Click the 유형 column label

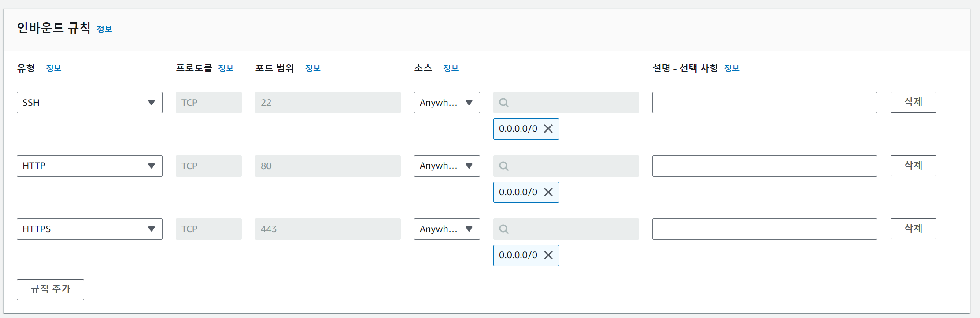pyautogui.click(x=26, y=68)
